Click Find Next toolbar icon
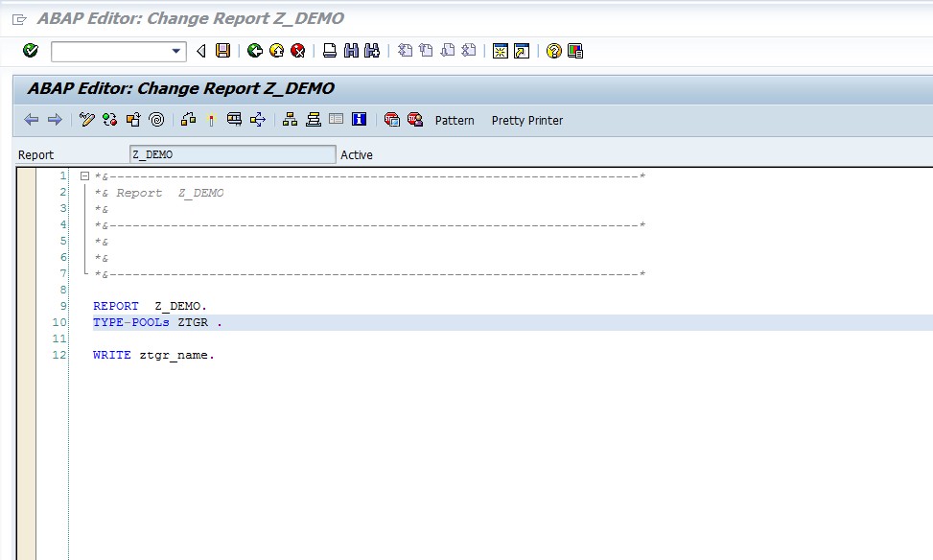This screenshot has width=933, height=560. tap(372, 51)
